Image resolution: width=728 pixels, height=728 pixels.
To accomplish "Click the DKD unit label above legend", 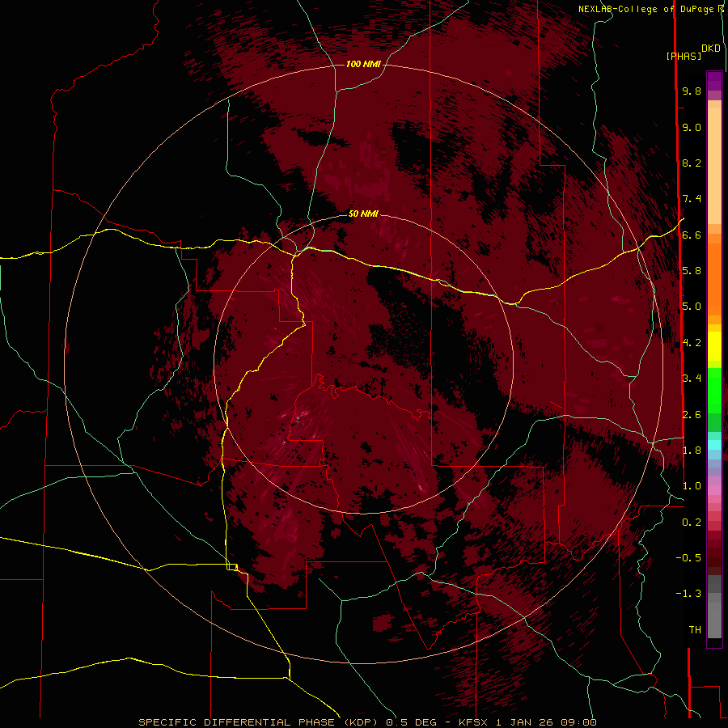I will point(711,49).
